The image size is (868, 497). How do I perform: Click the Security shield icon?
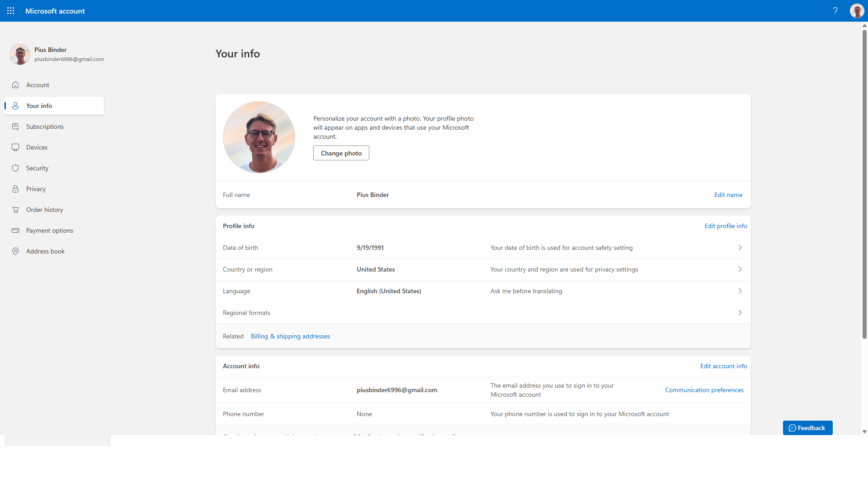(15, 168)
